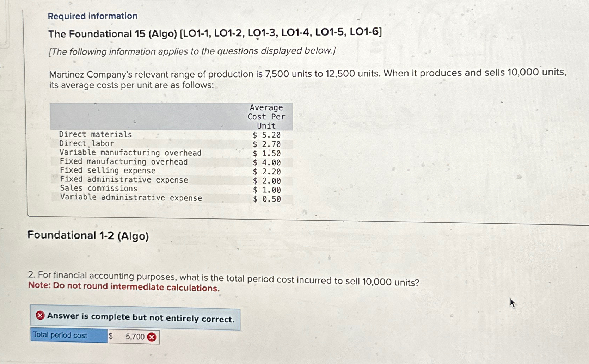Click the Average Cost Per Unit column header
The height and width of the screenshot is (364, 589).
(x=265, y=117)
